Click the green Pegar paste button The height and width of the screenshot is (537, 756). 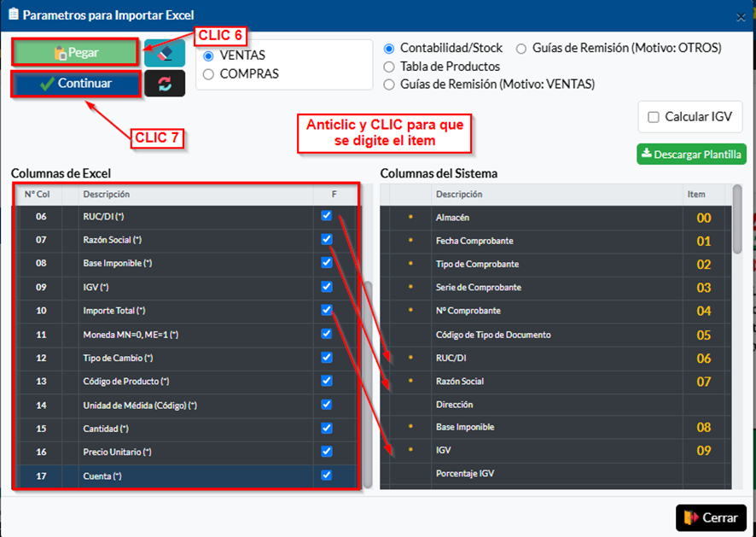[75, 53]
